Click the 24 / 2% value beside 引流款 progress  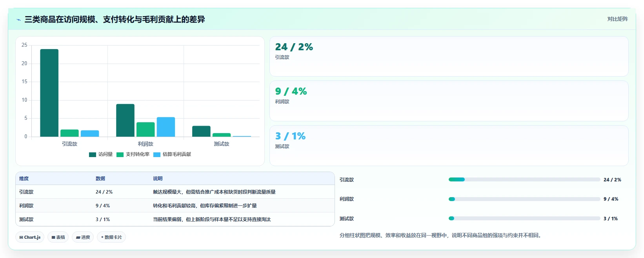click(x=612, y=180)
